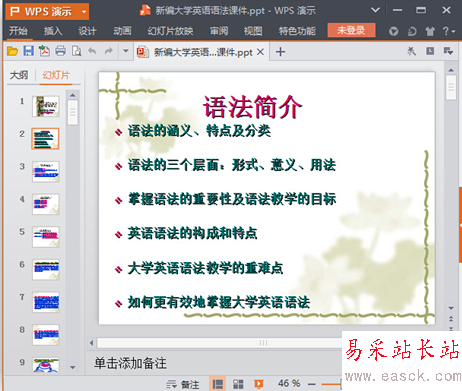Screen dimensions: 462x391
Task: Click editor vertical scrollbar up arrow
Action: (x=451, y=70)
